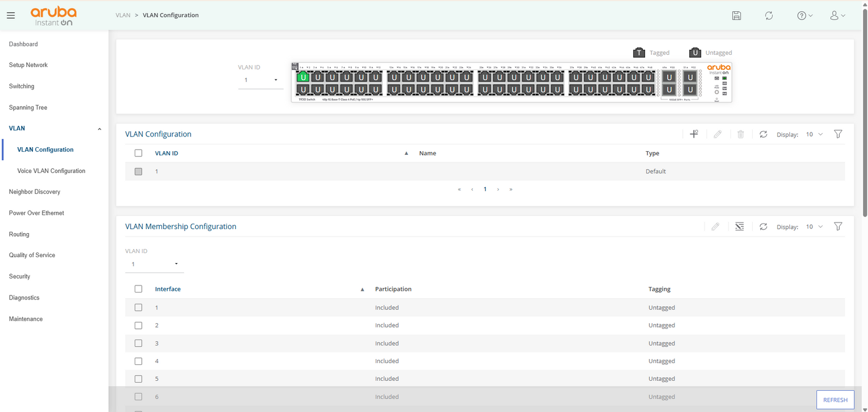Refresh the VLAN Membership Configuration table
Screen dimensions: 868x412
point(763,227)
